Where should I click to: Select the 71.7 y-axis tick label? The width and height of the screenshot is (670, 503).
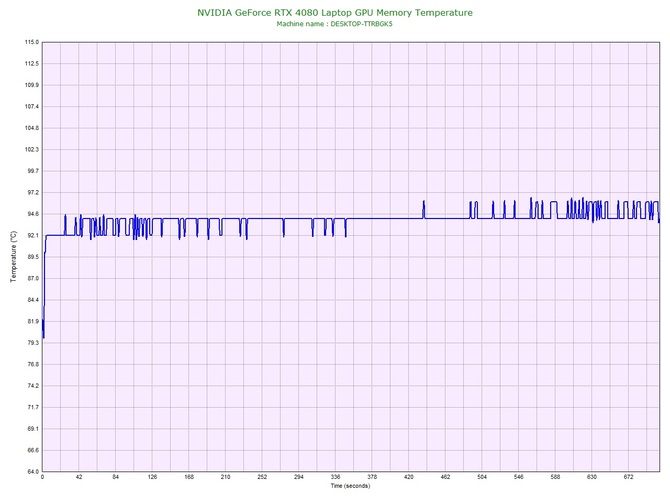(32, 407)
